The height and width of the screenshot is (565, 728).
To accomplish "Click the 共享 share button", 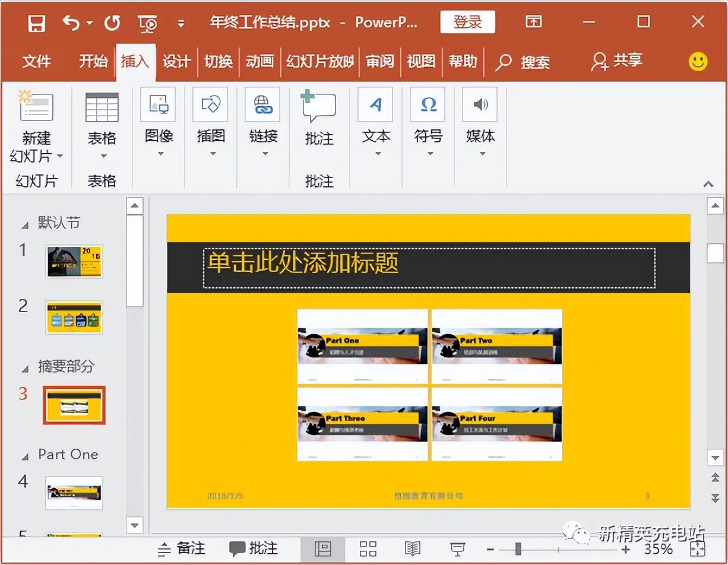I will tap(618, 61).
